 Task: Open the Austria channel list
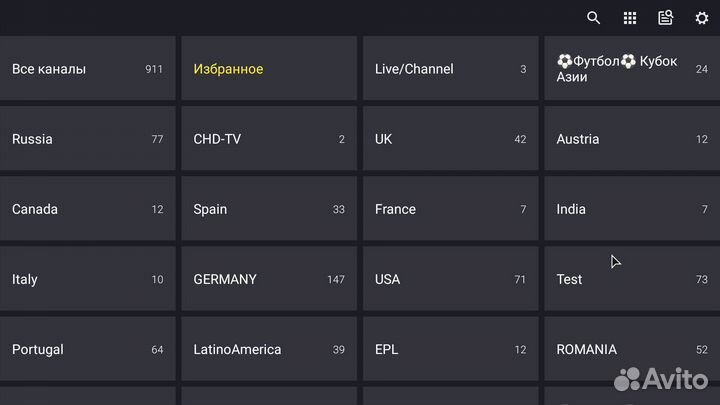(631, 139)
